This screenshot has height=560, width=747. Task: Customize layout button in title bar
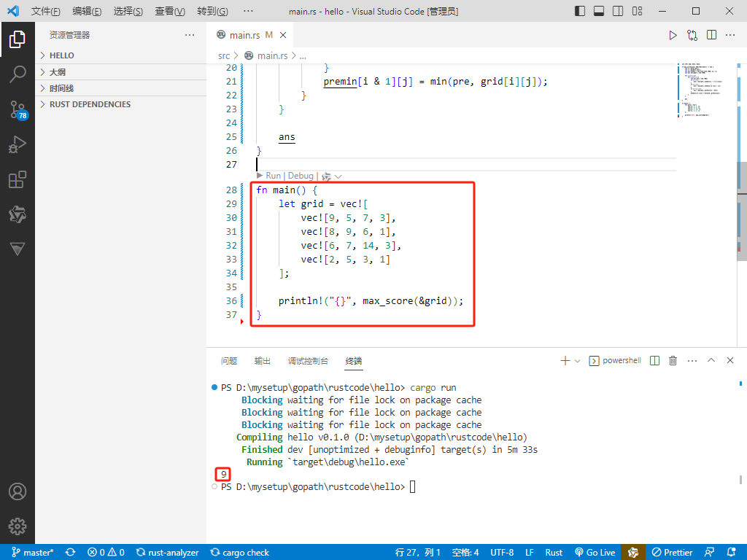[637, 11]
